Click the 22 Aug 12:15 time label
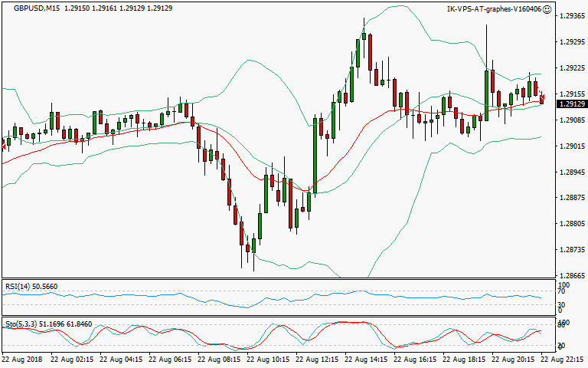This screenshot has width=588, height=368. pyautogui.click(x=317, y=360)
